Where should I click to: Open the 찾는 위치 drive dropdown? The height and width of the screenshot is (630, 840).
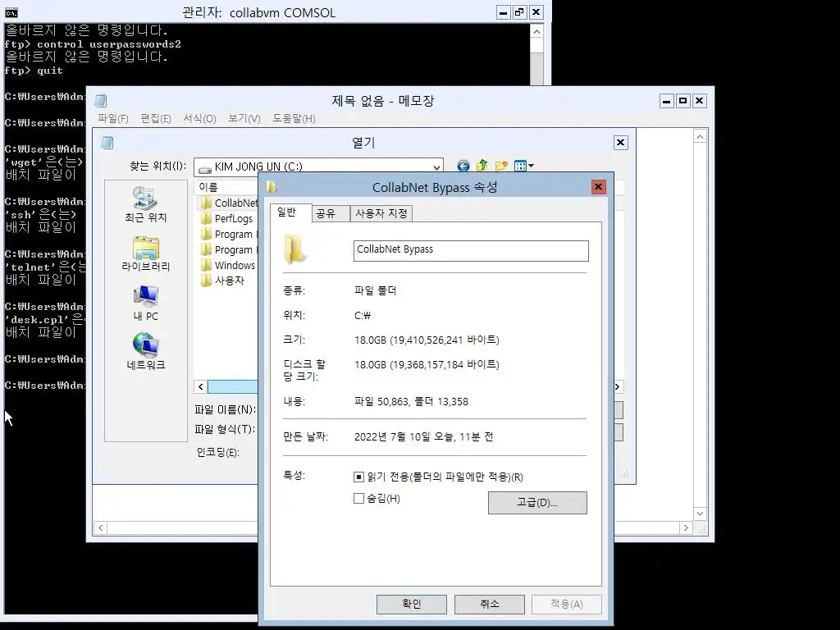pyautogui.click(x=436, y=167)
